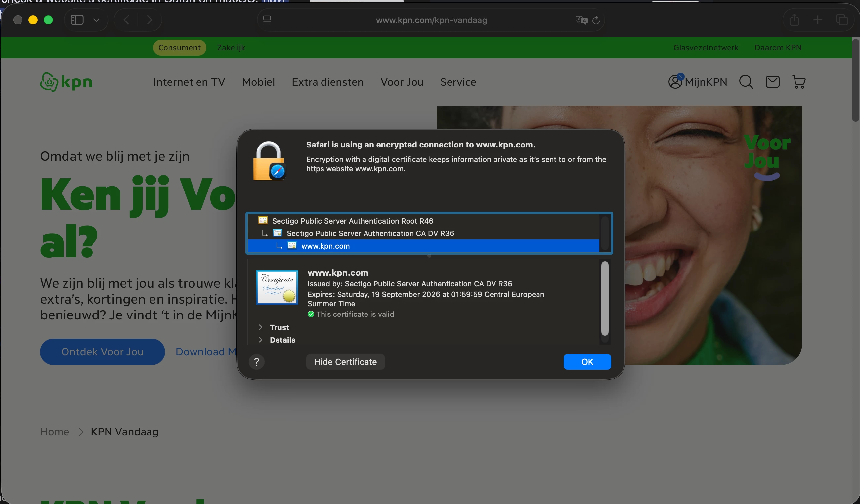Click the www.kpn.com address bar field

[x=431, y=20]
